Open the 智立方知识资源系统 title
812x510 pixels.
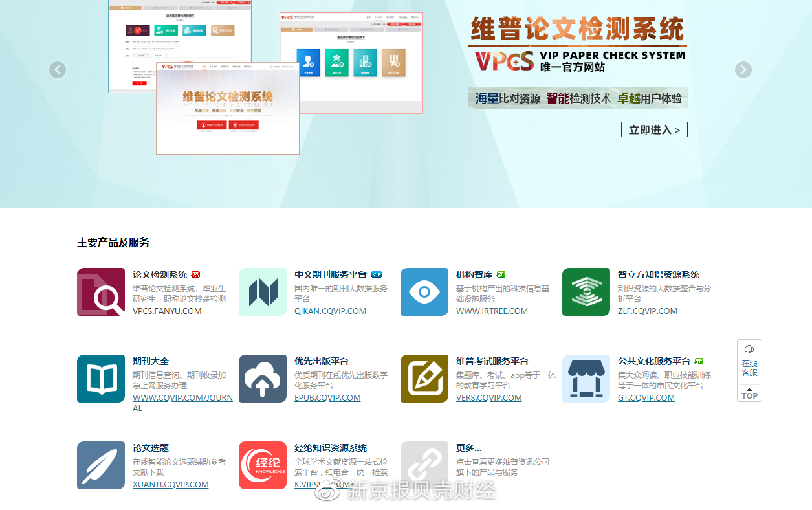pos(659,274)
